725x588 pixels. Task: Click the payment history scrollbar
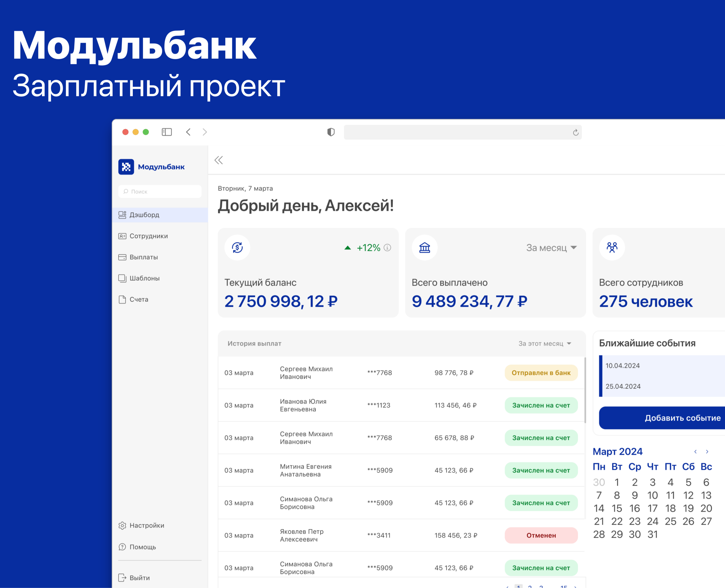(585, 390)
